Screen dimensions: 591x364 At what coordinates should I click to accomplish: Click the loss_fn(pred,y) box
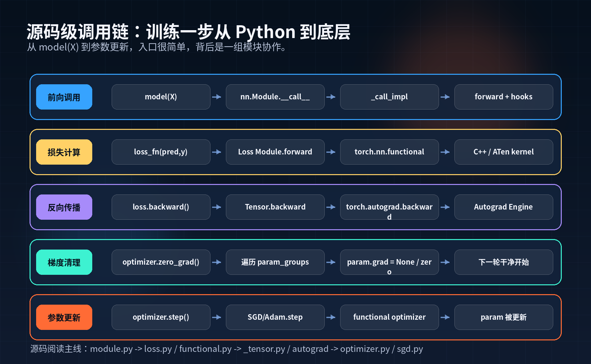[161, 152]
